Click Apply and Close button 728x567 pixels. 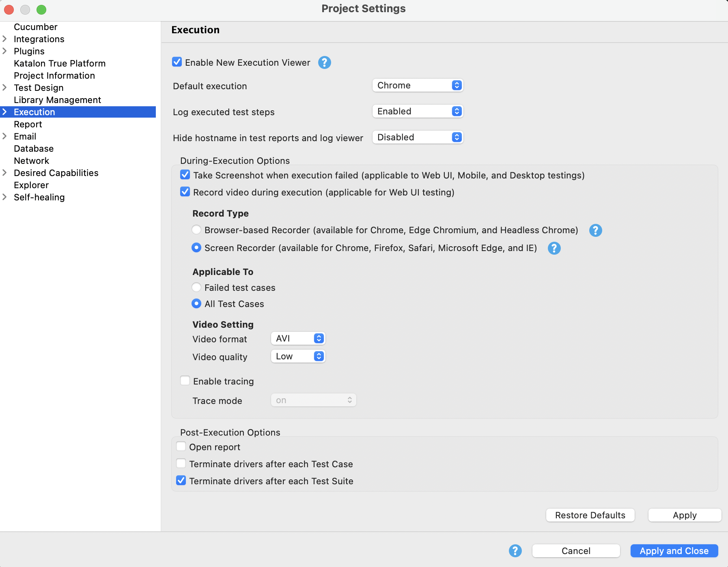(674, 551)
